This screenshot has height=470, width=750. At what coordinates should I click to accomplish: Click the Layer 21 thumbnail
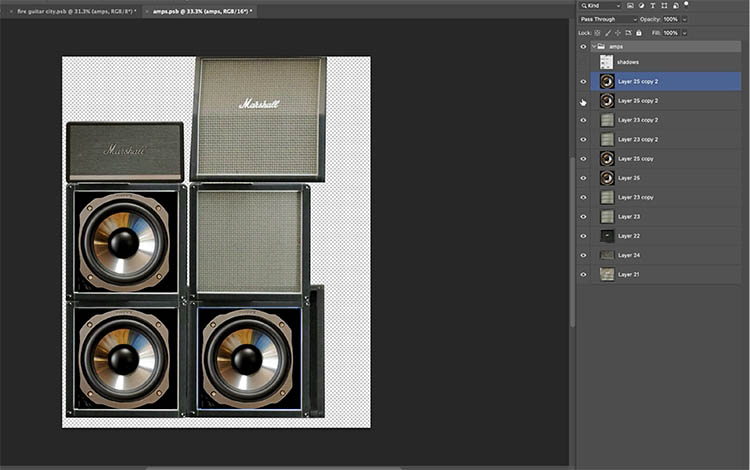coord(607,274)
